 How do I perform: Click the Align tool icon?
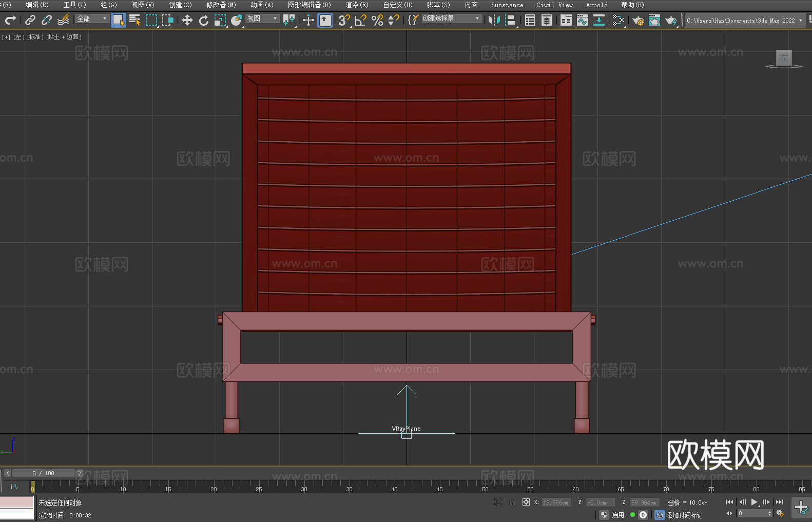511,20
